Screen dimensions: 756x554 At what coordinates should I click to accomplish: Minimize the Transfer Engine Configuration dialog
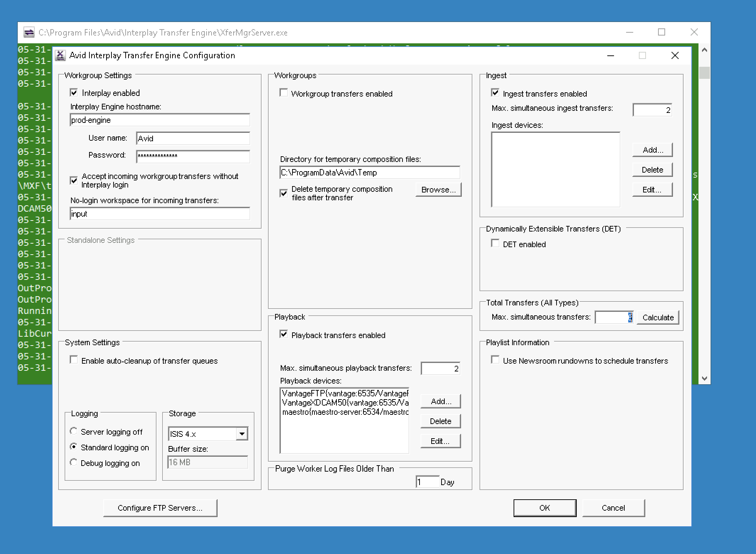[x=610, y=55]
